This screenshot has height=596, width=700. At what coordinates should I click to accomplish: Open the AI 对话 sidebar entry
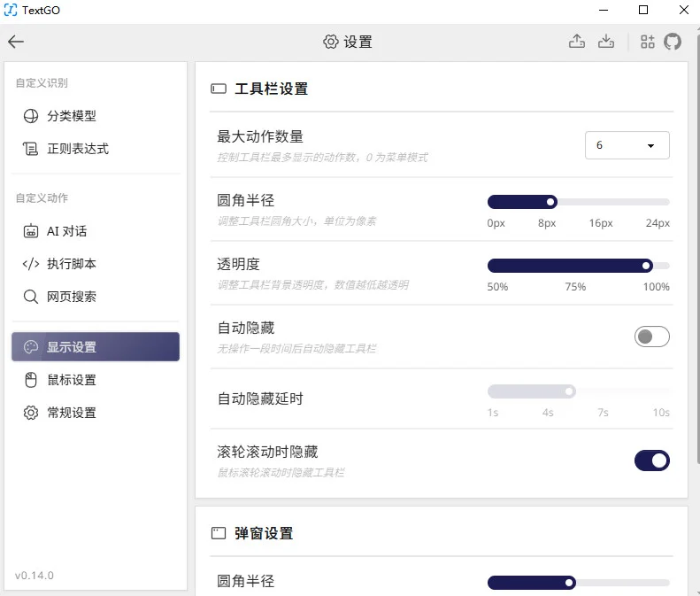pos(96,231)
